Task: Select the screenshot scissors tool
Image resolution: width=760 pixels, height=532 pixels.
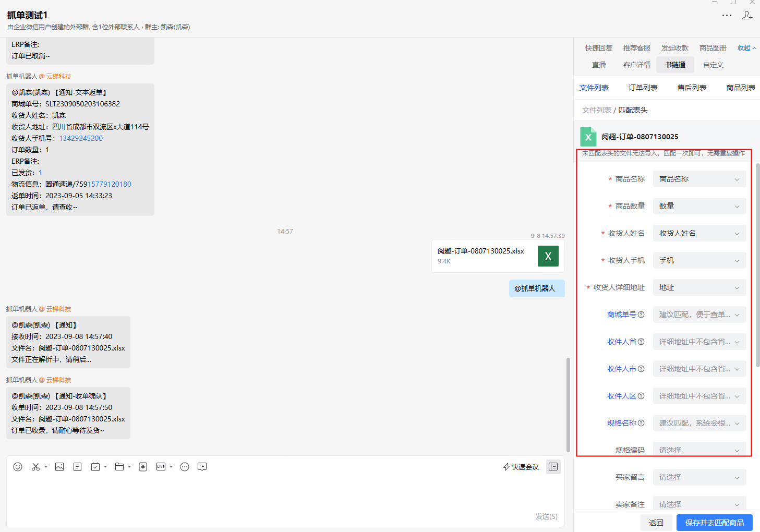Action: pos(35,467)
